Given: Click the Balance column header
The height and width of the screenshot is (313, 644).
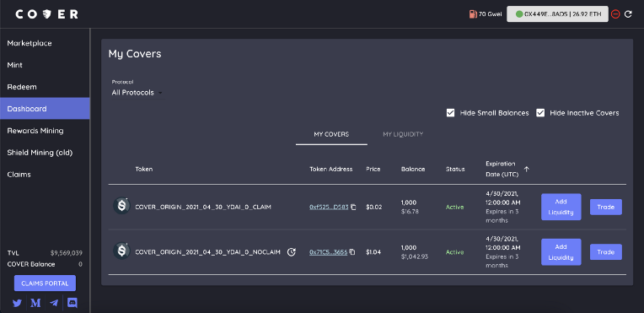Looking at the screenshot, I should click(413, 169).
